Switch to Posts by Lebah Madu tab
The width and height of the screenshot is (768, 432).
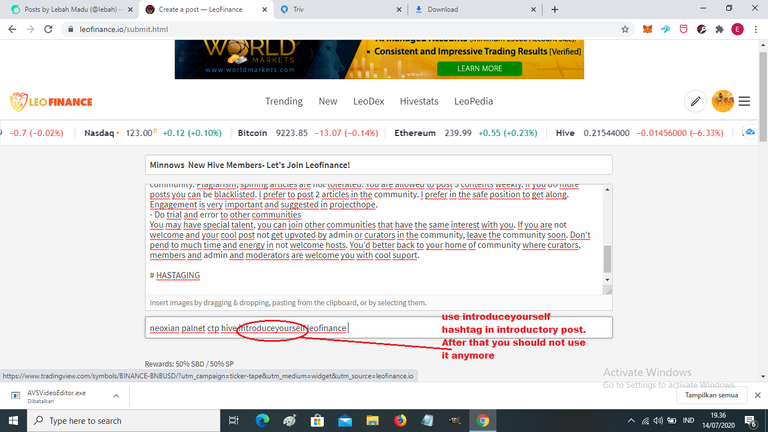[70, 9]
